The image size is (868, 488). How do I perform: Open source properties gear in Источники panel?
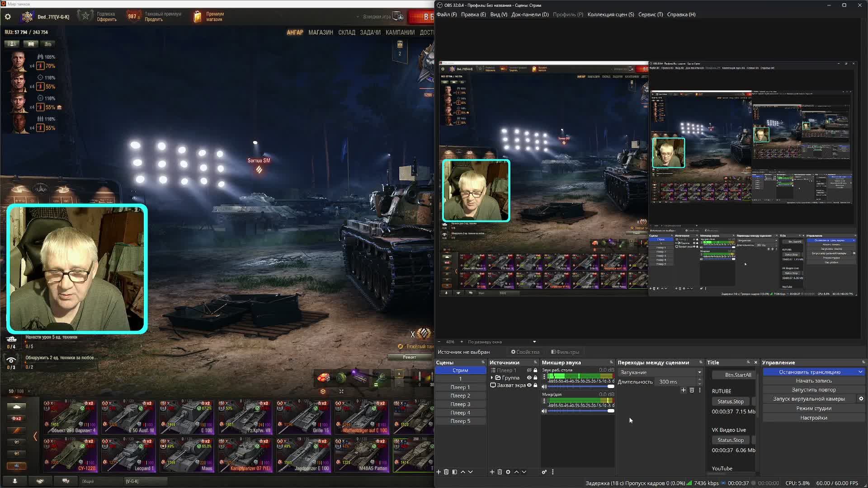[x=508, y=472]
